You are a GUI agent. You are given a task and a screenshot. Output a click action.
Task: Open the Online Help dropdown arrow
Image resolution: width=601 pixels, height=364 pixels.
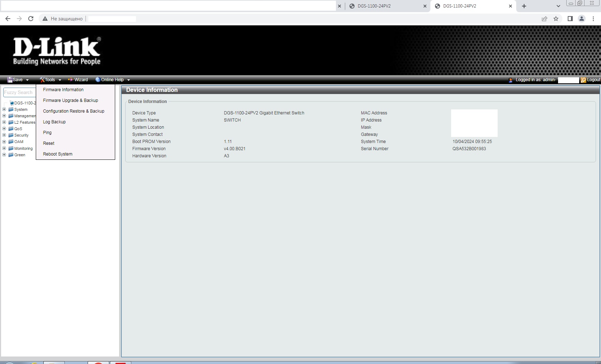click(x=128, y=80)
